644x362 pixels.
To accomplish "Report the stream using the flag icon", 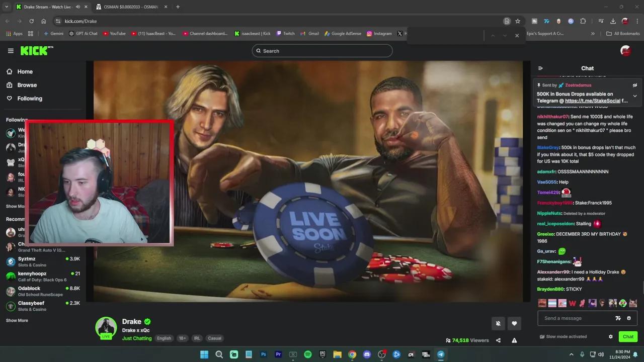I will click(x=514, y=340).
